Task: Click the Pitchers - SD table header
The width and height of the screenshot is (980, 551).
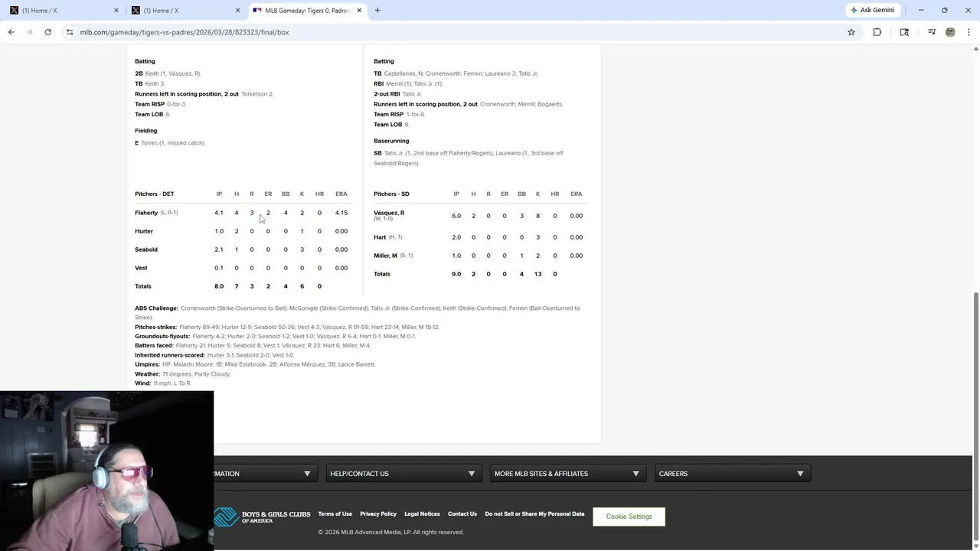Action: point(391,194)
